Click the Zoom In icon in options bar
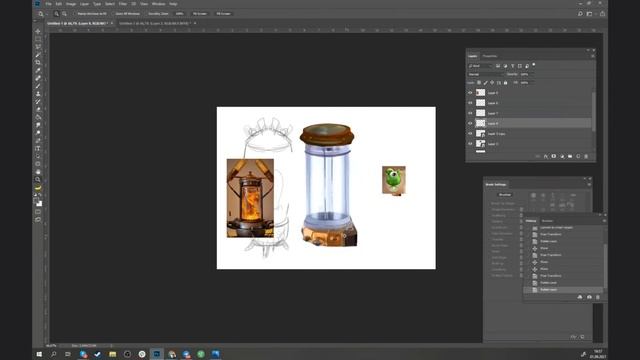The width and height of the screenshot is (640, 360). click(56, 14)
